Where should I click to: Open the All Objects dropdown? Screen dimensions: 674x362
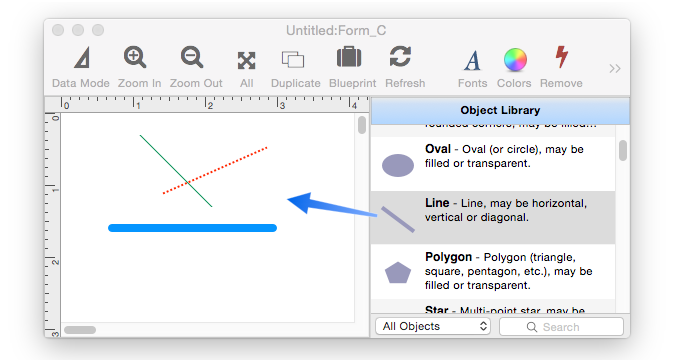pyautogui.click(x=433, y=326)
